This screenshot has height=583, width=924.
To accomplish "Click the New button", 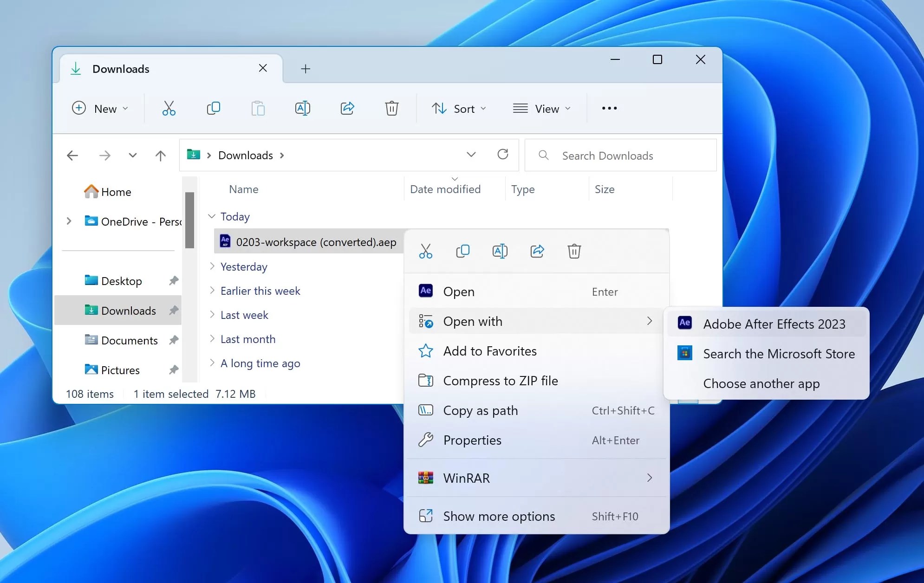I will [x=99, y=109].
